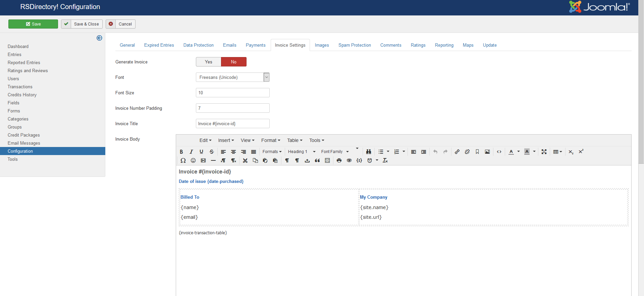Open the Heading 1 block format dropdown
Screen dimensions: 644x296
(x=302, y=152)
